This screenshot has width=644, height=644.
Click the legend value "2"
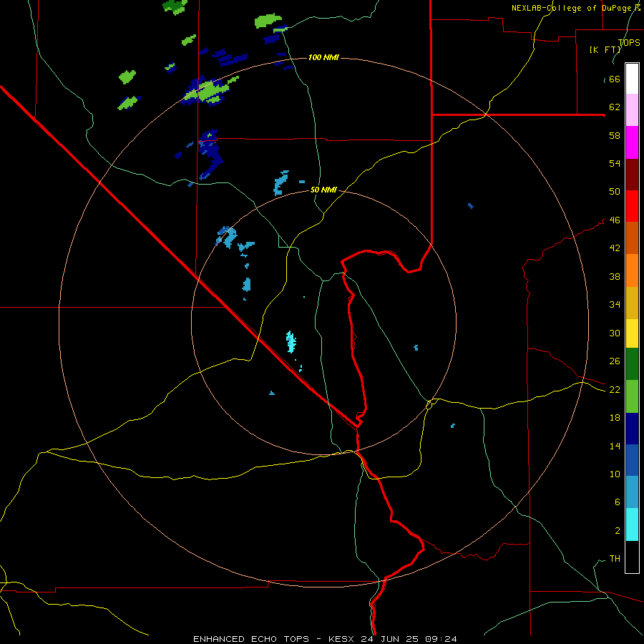point(618,530)
